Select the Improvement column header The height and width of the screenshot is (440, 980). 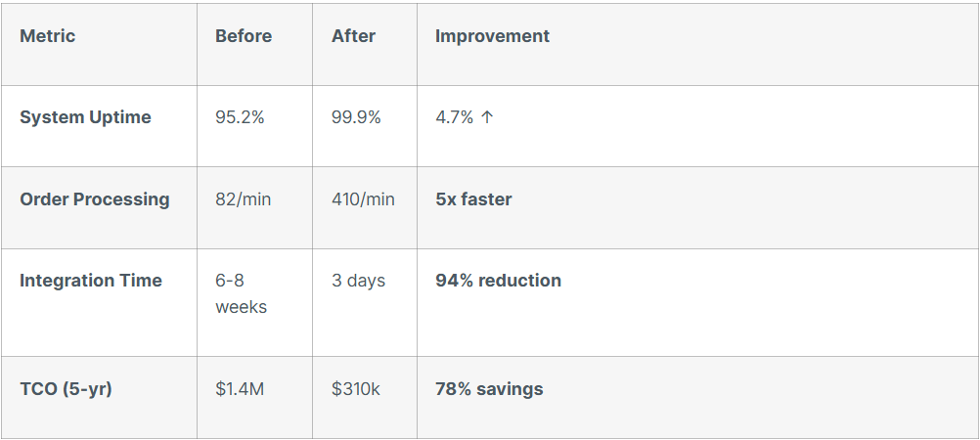coord(492,36)
